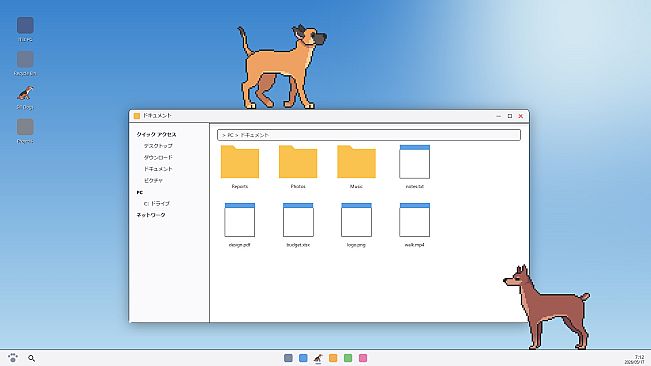The image size is (651, 366).
Task: Close the ドキュメント window
Action: click(521, 116)
